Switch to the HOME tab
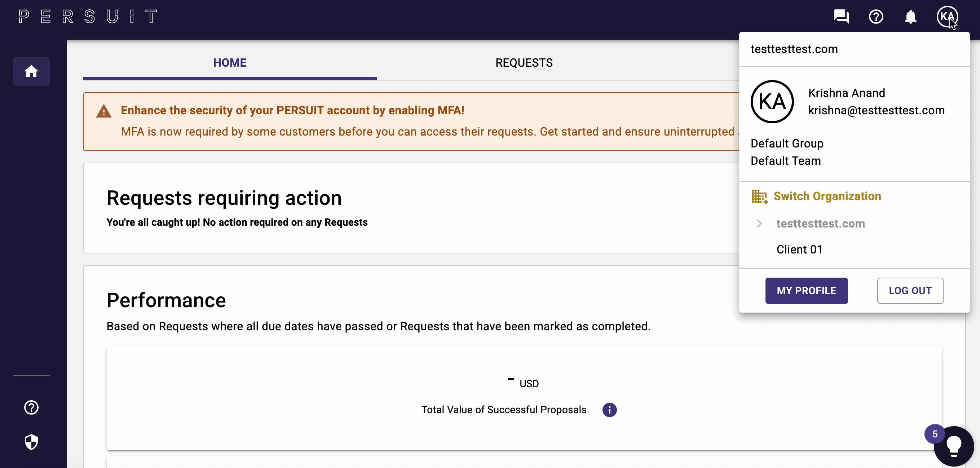 point(230,62)
